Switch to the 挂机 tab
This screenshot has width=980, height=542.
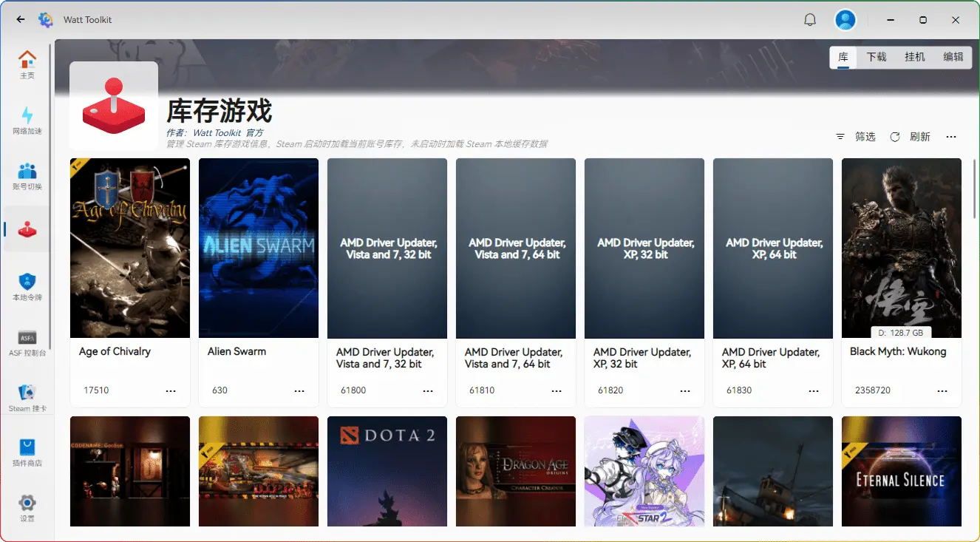tap(915, 57)
